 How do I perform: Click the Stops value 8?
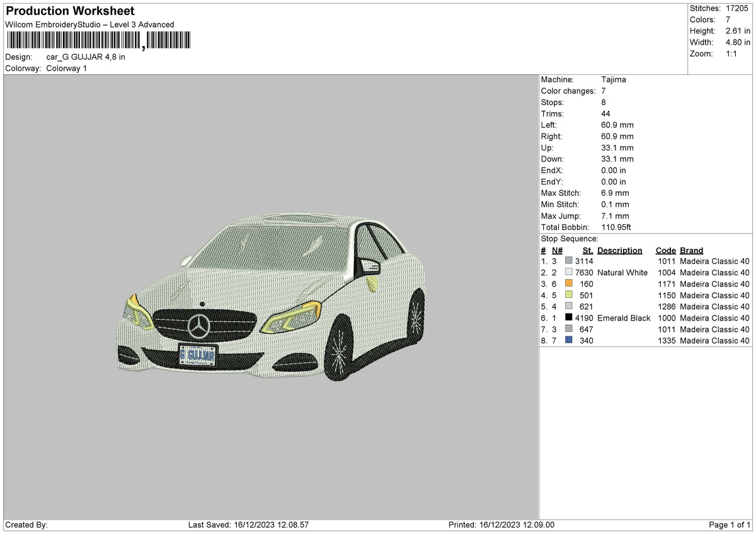604,102
